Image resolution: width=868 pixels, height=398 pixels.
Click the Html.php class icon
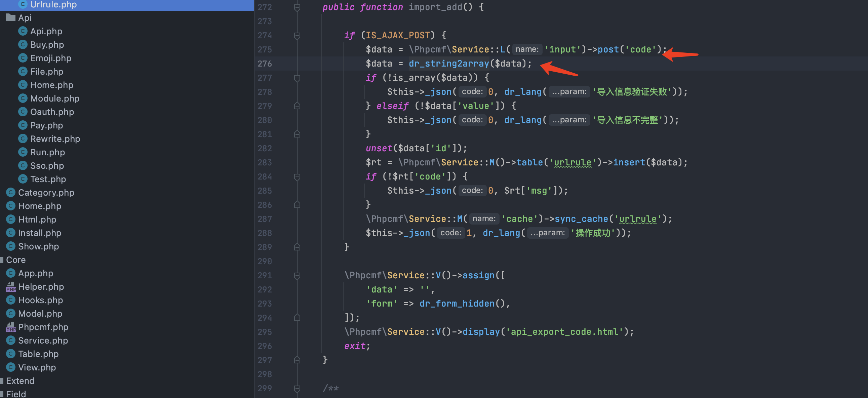11,220
